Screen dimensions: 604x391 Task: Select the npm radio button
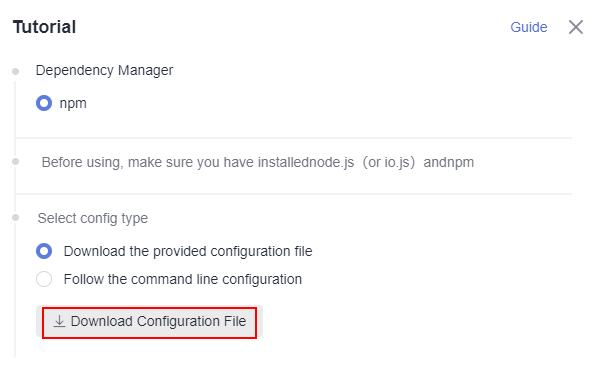point(44,103)
